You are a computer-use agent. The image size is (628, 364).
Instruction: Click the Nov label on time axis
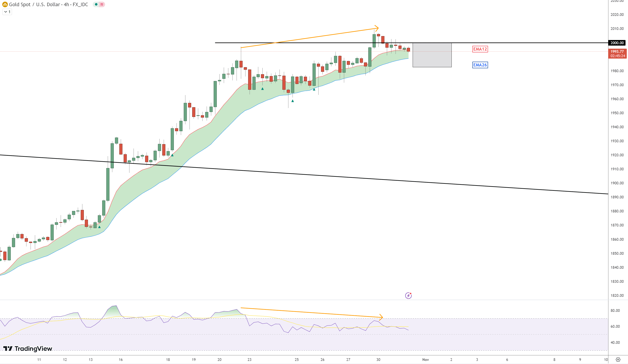click(x=425, y=359)
